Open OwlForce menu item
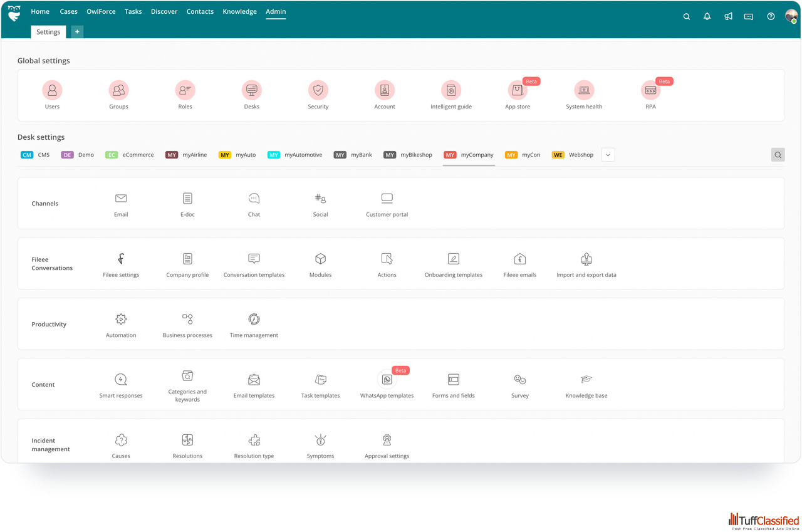 point(102,11)
